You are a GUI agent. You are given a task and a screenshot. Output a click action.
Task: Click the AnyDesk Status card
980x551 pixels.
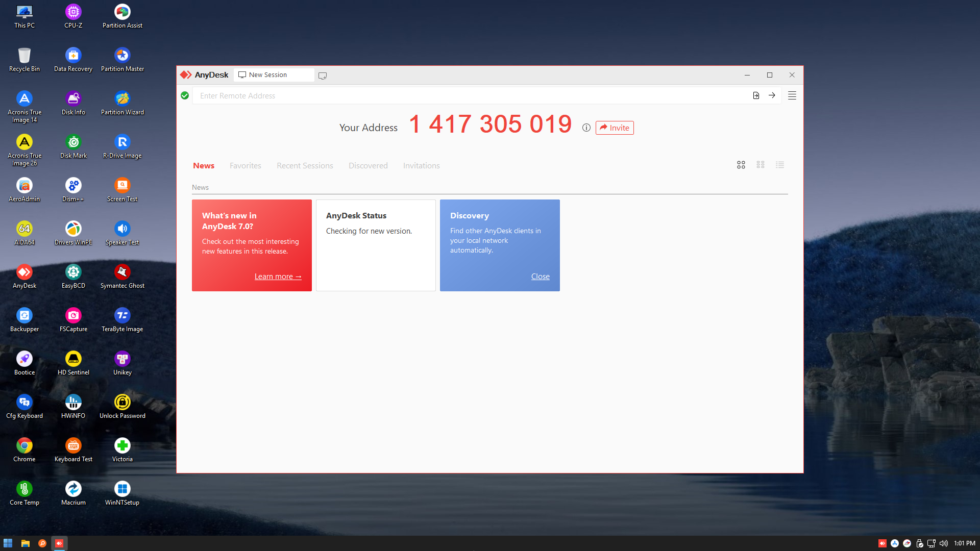pos(376,245)
